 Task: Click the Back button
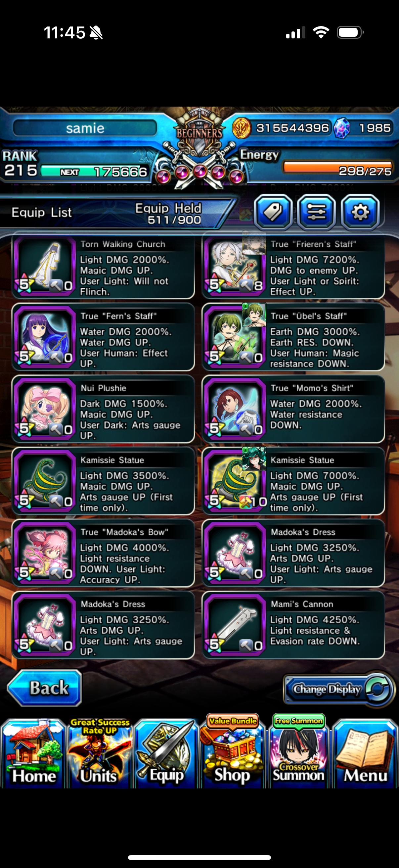click(44, 688)
